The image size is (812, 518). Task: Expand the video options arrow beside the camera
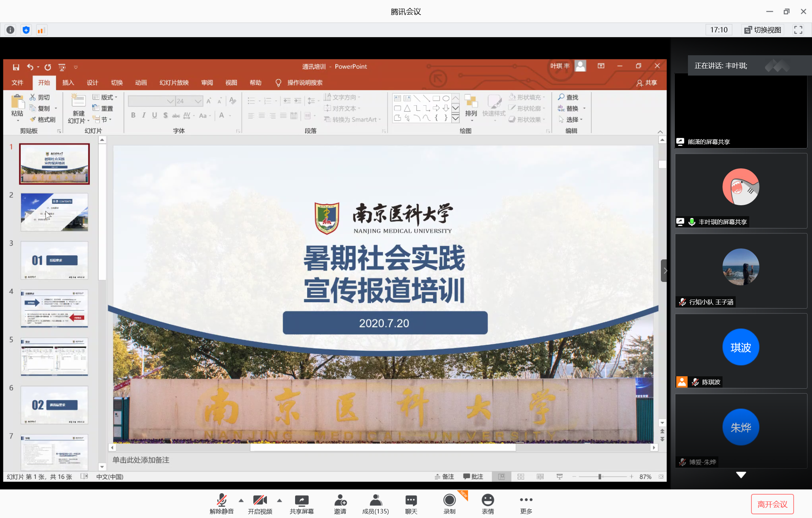(279, 500)
